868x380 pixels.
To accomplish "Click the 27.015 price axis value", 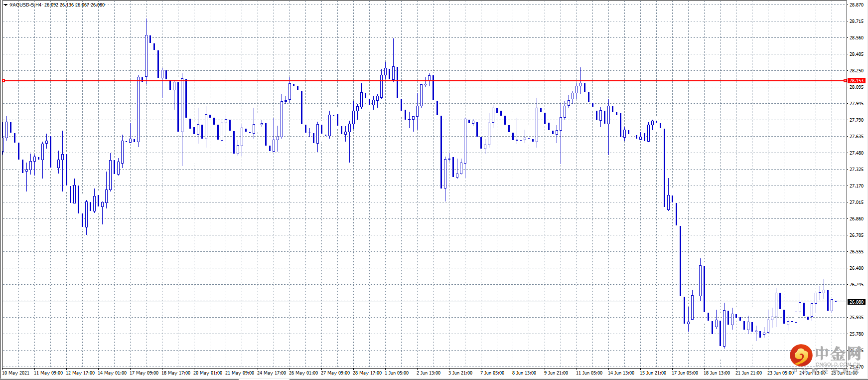I will point(857,202).
